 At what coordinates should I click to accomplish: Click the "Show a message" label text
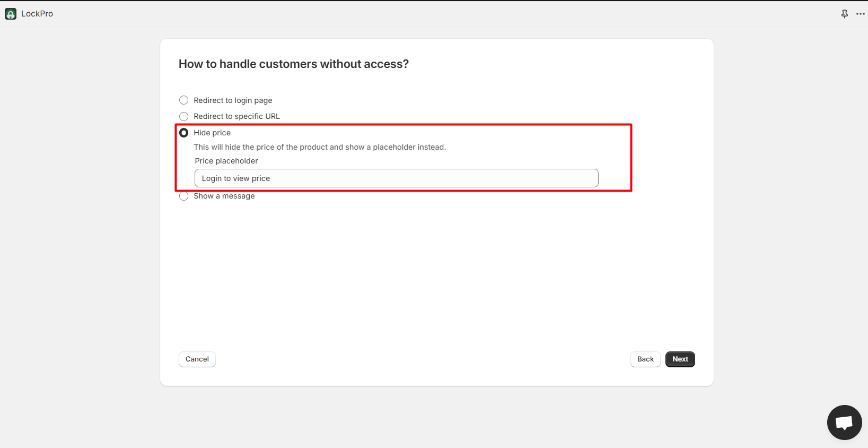(x=224, y=196)
